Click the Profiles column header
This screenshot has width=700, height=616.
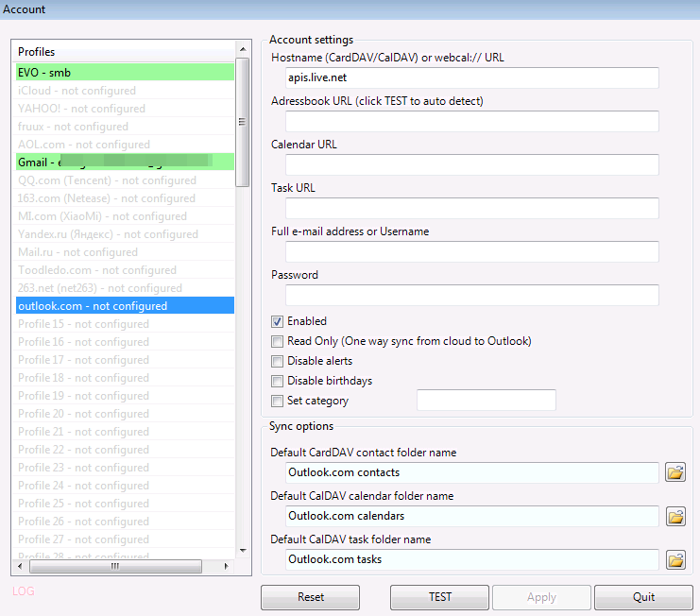coord(124,52)
